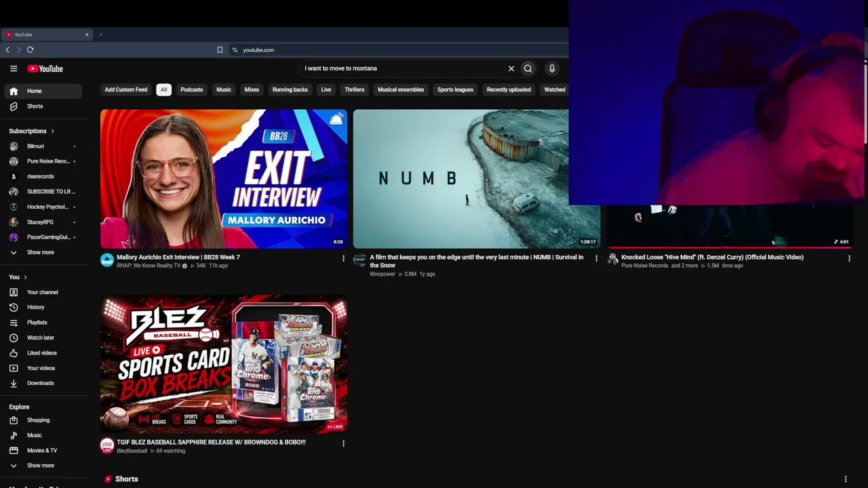Open options menu for Blez Baseball stream
This screenshot has height=488, width=868.
coord(343,443)
